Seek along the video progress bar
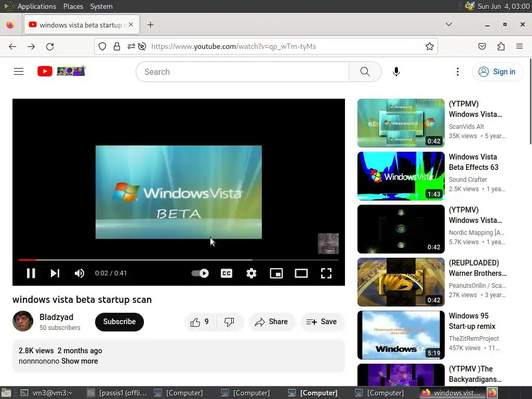Viewport: 532px width, 399px height. pyautogui.click(x=179, y=260)
